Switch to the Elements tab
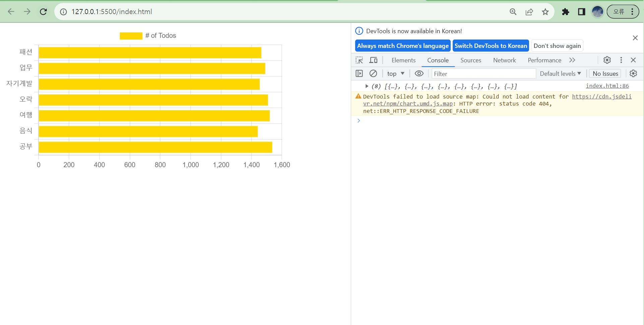 click(403, 60)
